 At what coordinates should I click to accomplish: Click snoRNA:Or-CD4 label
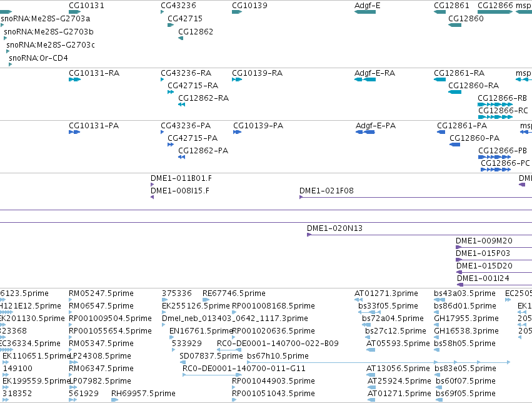[38, 58]
